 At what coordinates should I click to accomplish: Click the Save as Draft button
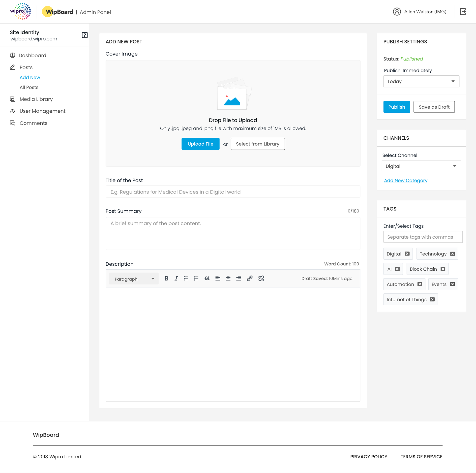(x=434, y=107)
